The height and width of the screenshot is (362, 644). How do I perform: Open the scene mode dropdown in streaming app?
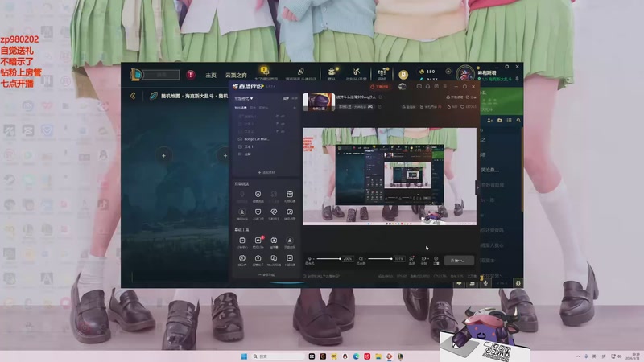(244, 98)
